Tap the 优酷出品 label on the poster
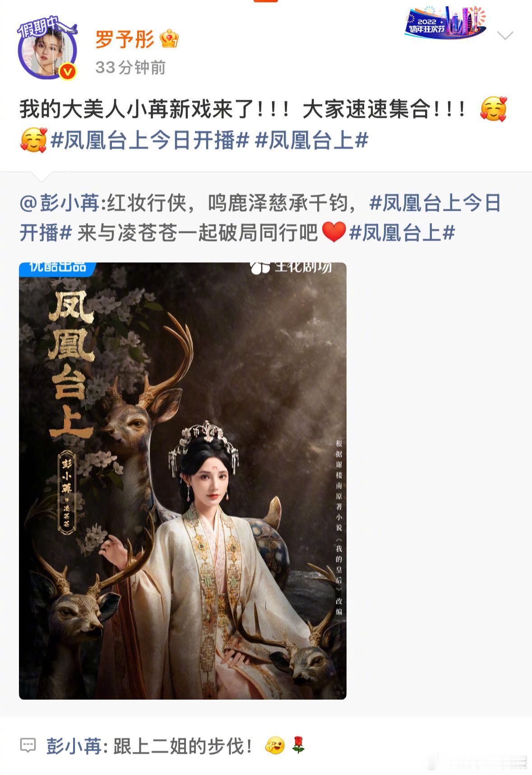Screen dimensions: 532x775 pos(57,268)
